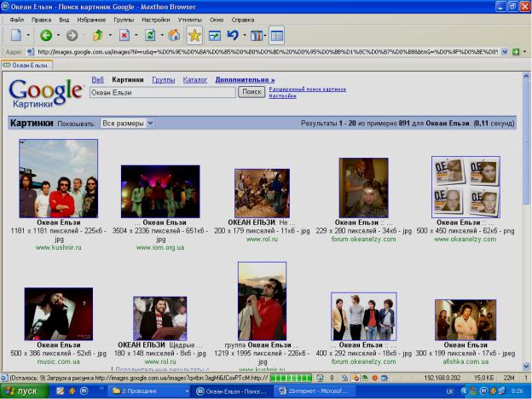Click the scrollbar's down arrow
The height and width of the screenshot is (399, 532).
coord(526,366)
